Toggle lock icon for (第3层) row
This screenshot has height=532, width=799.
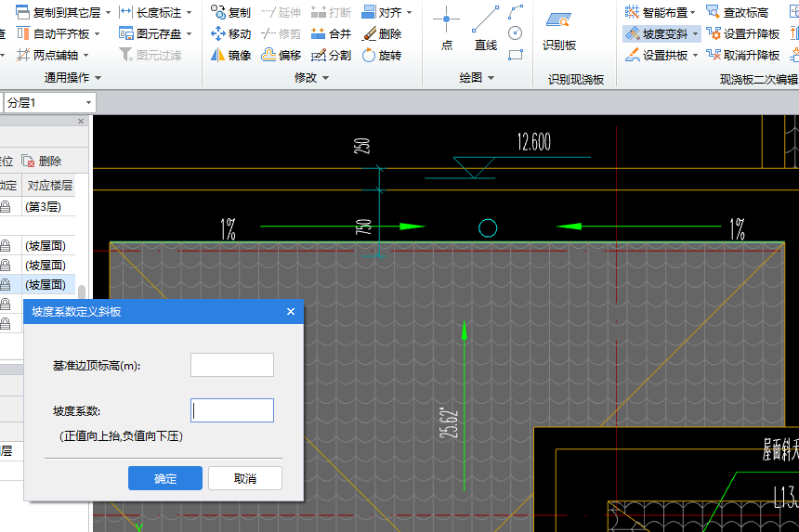(6, 207)
